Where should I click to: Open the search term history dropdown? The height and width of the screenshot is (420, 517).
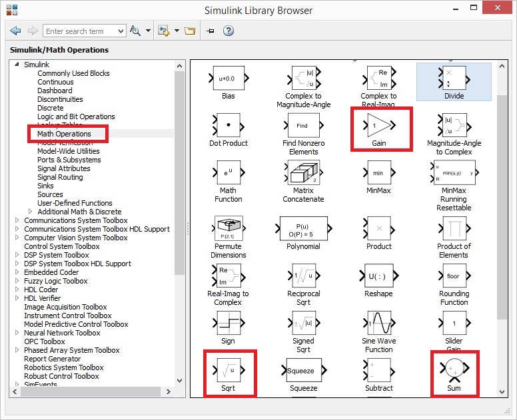click(x=121, y=31)
